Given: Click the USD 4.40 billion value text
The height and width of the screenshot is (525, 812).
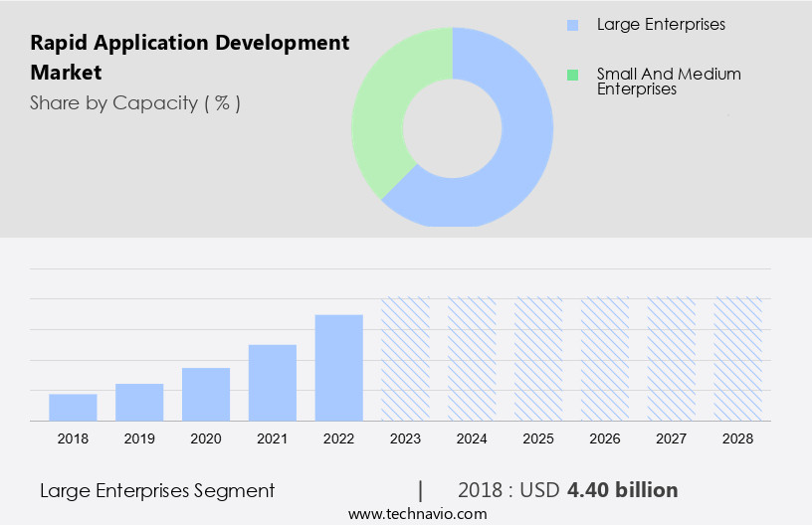Looking at the screenshot, I should click(622, 490).
